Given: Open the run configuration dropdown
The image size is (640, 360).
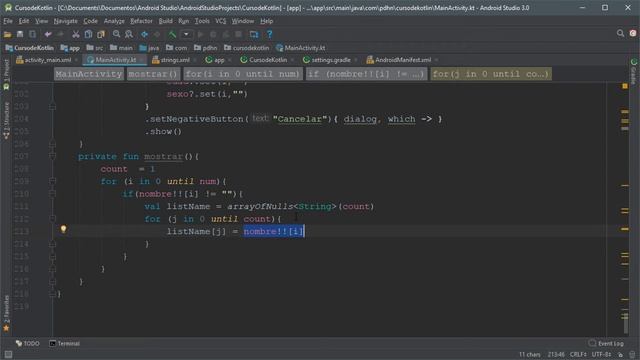Looking at the screenshot, I should (x=186, y=34).
